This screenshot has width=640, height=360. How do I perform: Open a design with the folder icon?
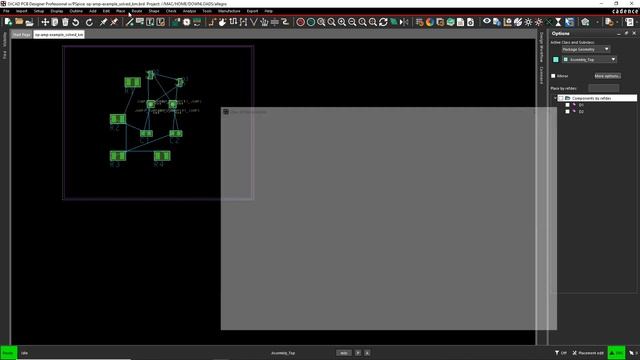[19, 22]
